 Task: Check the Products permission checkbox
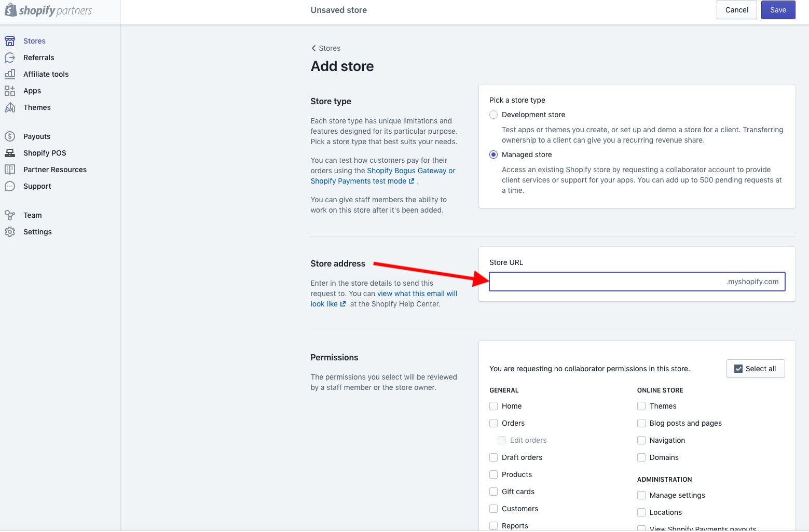[493, 474]
